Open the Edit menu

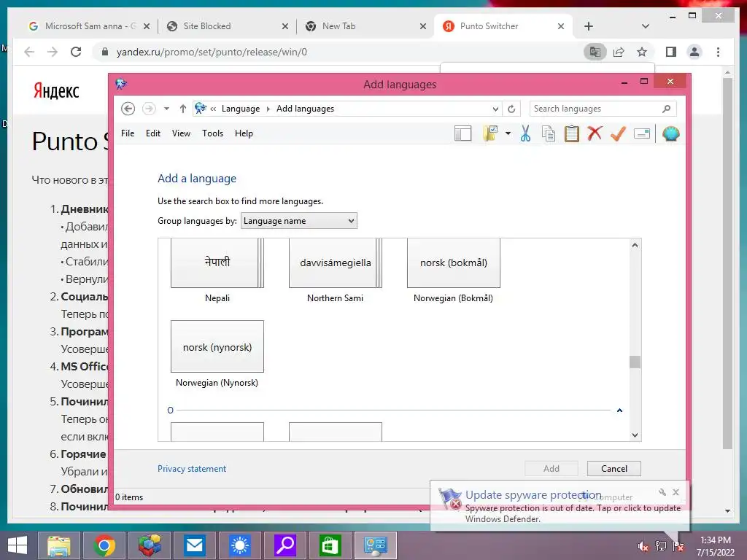coord(153,133)
